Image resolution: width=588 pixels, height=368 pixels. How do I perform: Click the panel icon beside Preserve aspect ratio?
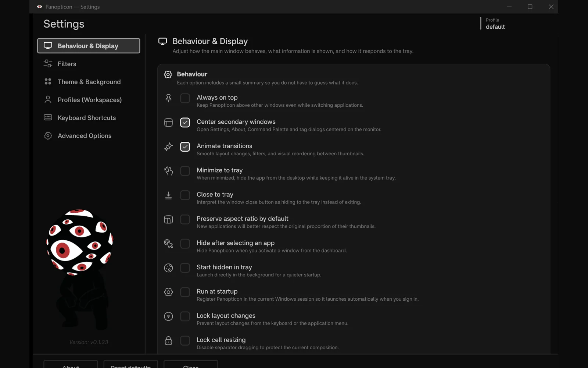click(168, 220)
